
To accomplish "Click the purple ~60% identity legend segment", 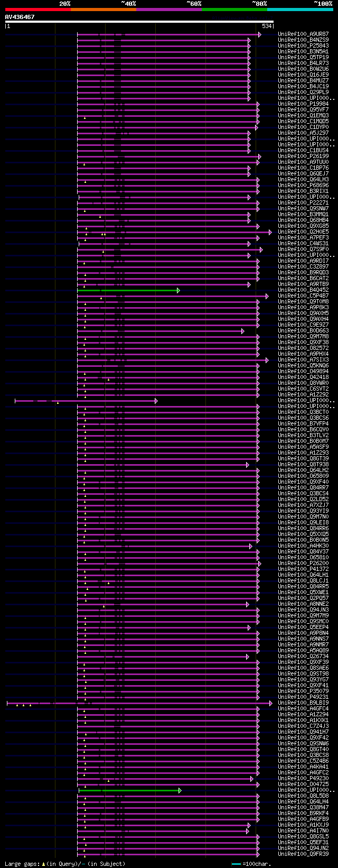I will 168,9.
